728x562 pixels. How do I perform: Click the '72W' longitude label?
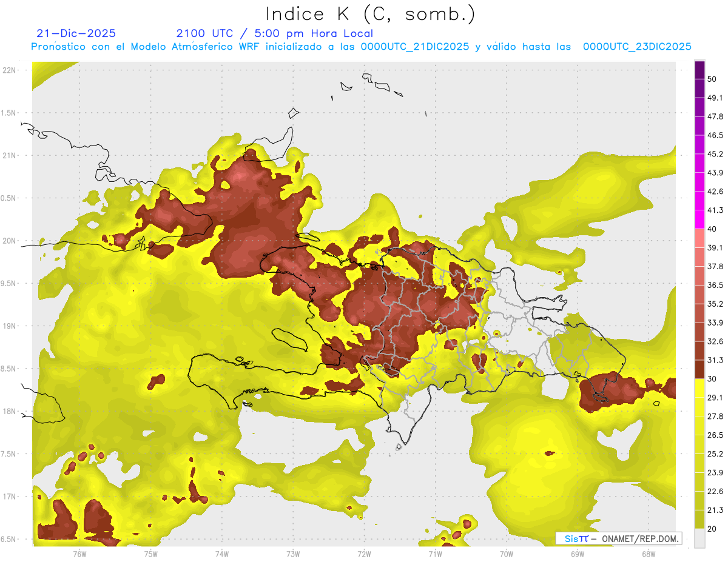pyautogui.click(x=364, y=553)
